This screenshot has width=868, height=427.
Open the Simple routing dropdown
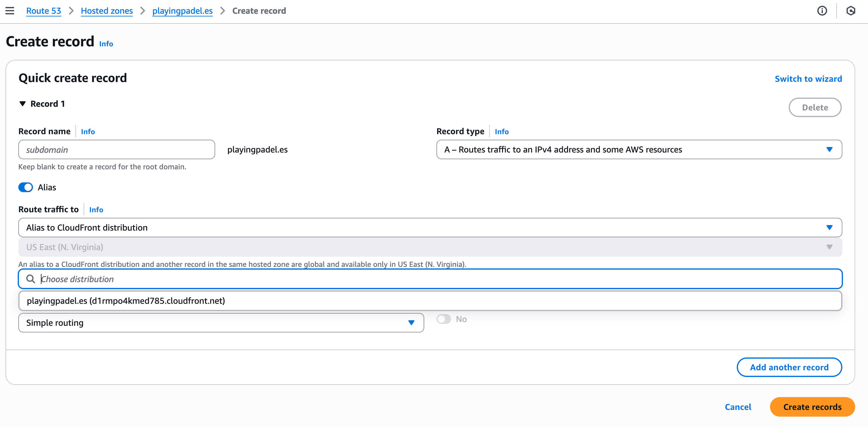[x=221, y=323]
